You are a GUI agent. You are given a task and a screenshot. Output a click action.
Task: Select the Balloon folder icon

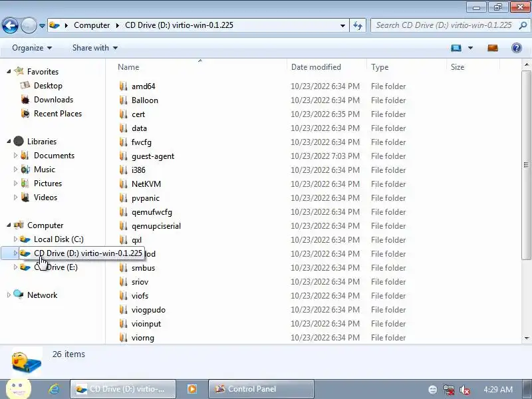[124, 100]
